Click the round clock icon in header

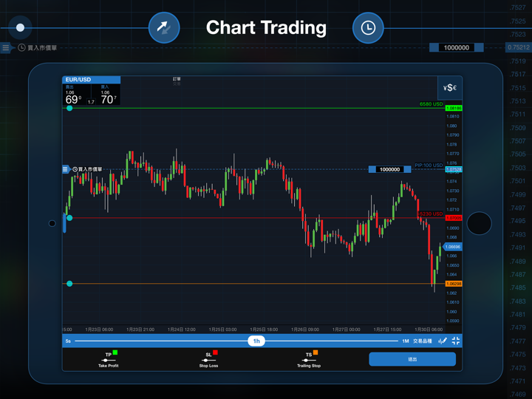pos(368,28)
